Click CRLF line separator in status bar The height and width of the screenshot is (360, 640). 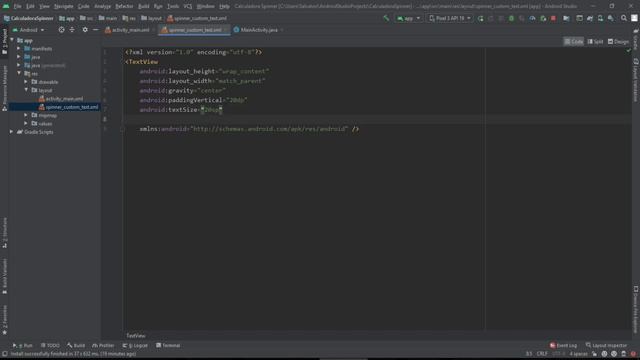tap(542, 354)
